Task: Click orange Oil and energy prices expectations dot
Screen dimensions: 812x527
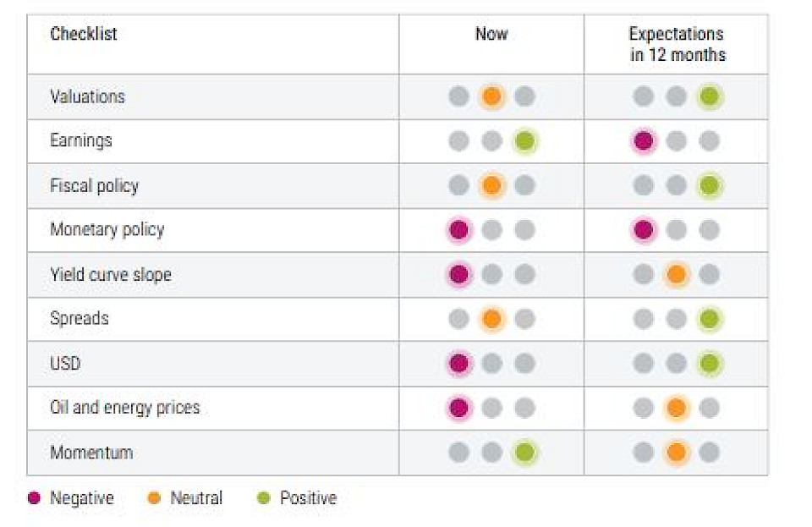Action: (x=676, y=408)
